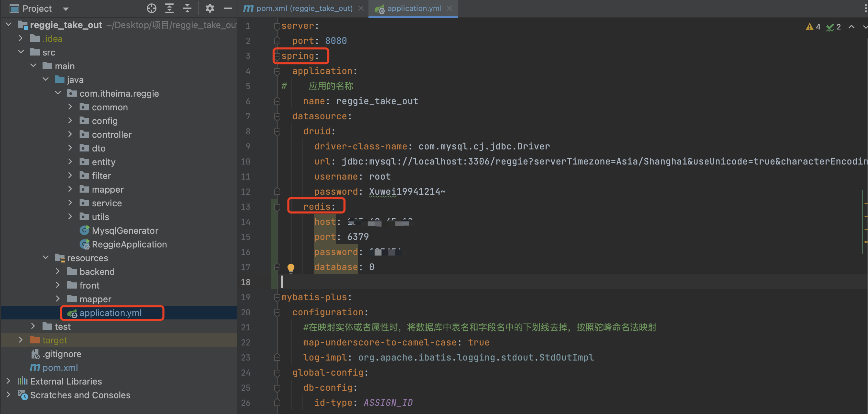Open Project panel settings gear
The height and width of the screenshot is (414, 868).
(x=210, y=8)
